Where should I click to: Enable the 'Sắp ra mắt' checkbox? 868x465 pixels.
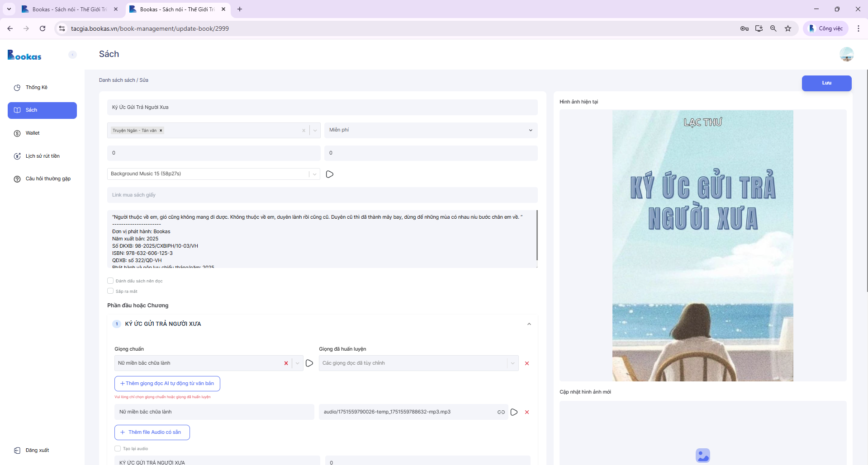click(110, 291)
